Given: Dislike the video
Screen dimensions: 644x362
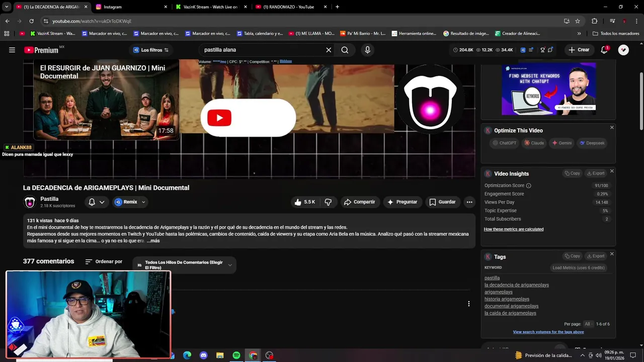Looking at the screenshot, I should pyautogui.click(x=328, y=202).
